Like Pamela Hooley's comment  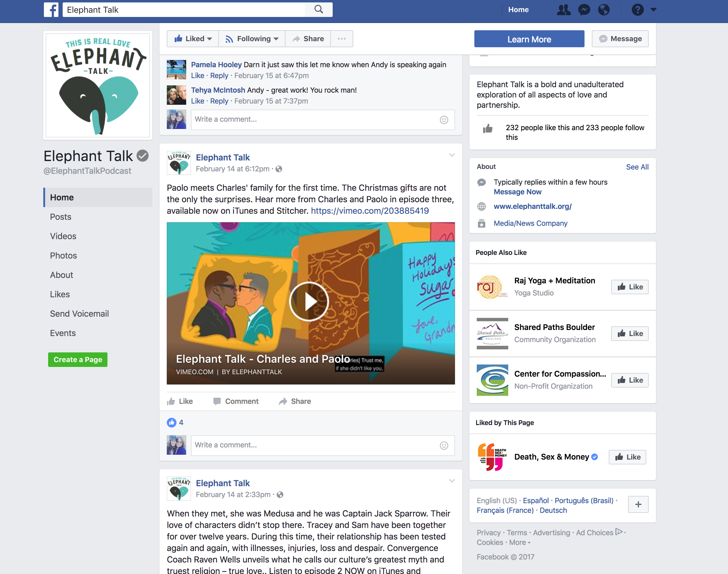point(198,76)
